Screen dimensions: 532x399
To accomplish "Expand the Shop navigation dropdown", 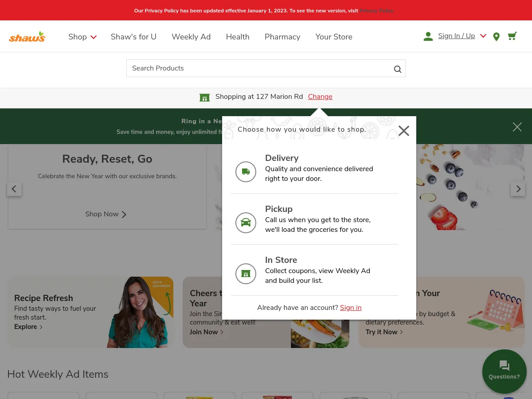I will (82, 37).
